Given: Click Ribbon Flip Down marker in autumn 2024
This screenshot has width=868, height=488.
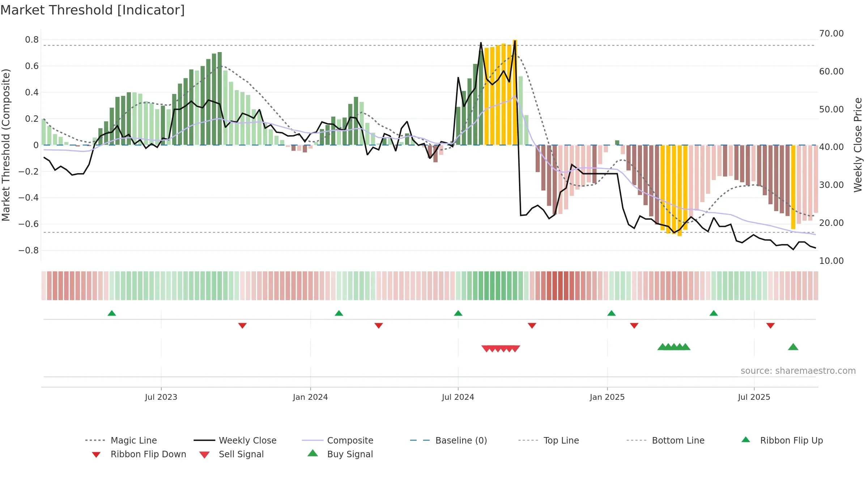Looking at the screenshot, I should point(532,326).
